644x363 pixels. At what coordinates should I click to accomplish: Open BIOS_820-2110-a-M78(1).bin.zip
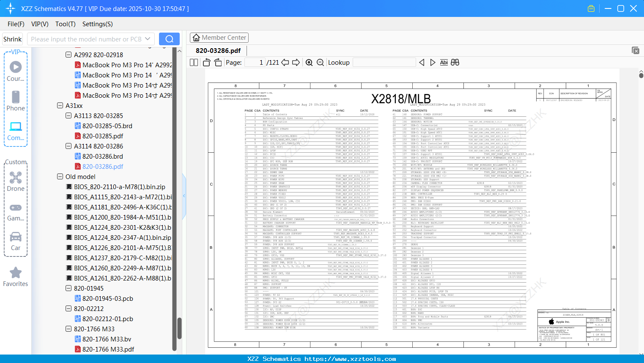120,187
